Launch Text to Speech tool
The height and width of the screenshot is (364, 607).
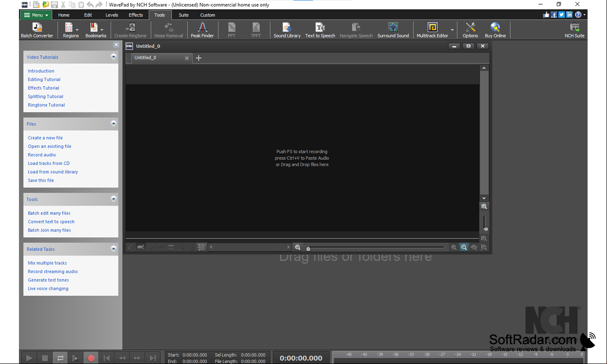[320, 30]
